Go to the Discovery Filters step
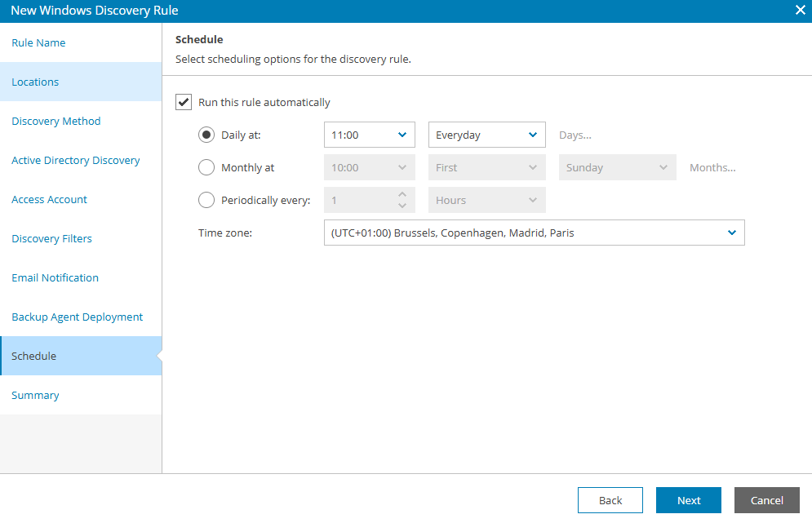812x523 pixels. pos(81,238)
